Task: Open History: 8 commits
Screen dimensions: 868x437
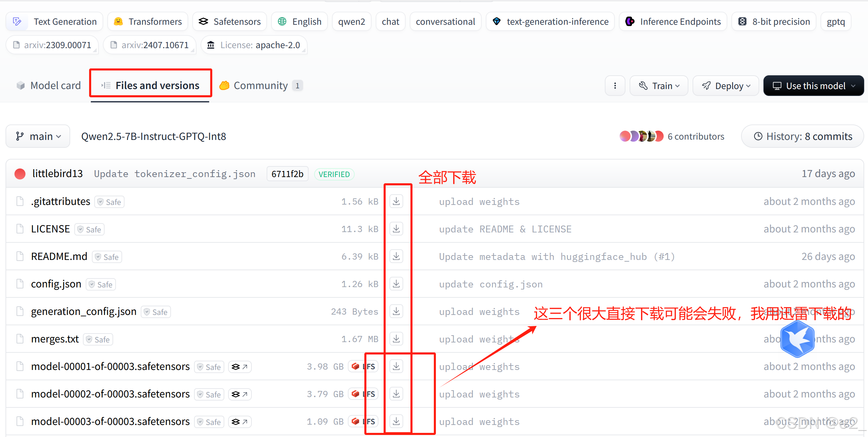Action: pos(802,136)
